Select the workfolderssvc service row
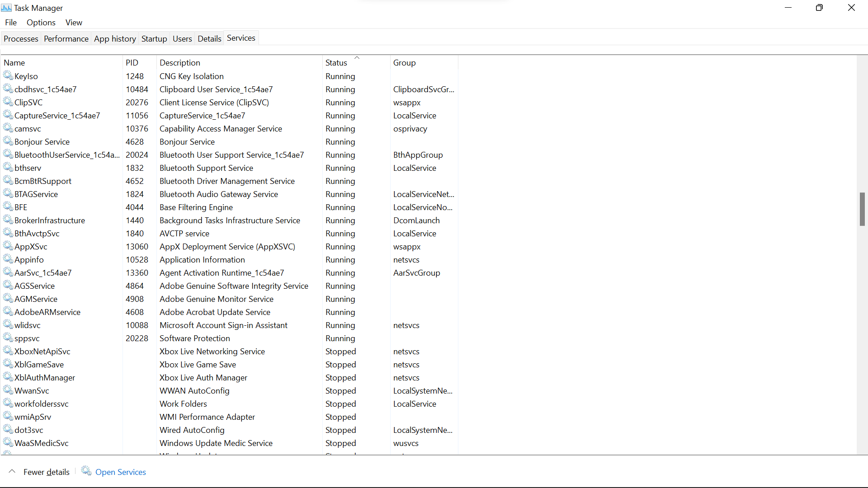Screen dimensions: 868x488 229,404
